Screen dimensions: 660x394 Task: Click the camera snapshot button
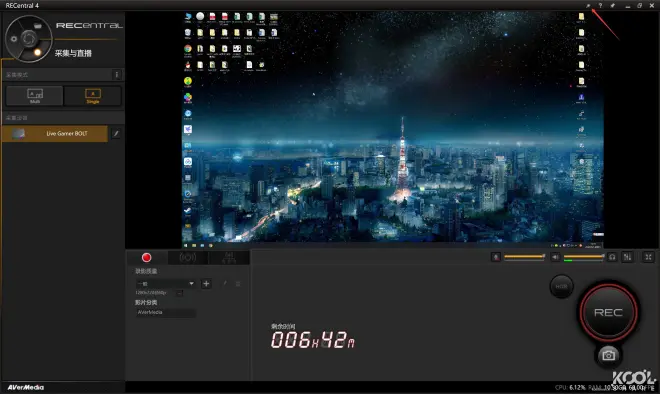click(608, 355)
